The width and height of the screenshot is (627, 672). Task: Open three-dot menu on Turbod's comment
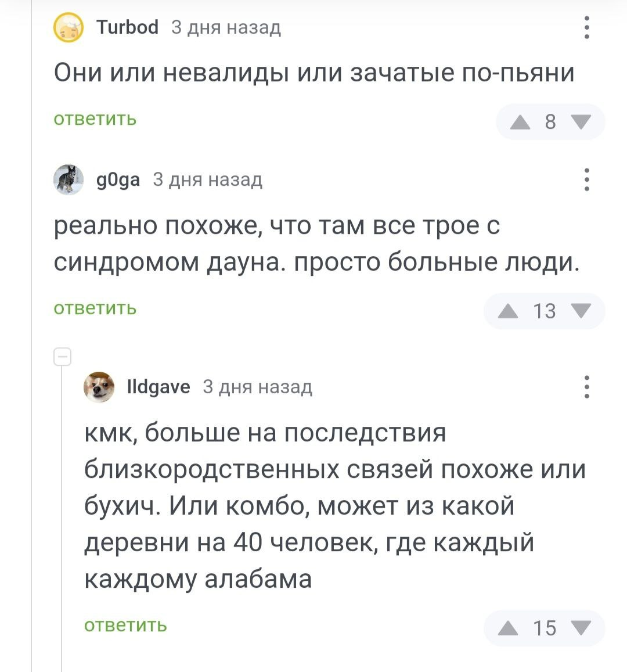point(587,27)
